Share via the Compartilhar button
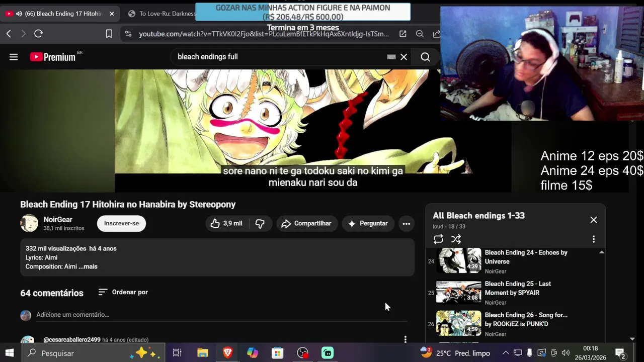 pyautogui.click(x=306, y=223)
